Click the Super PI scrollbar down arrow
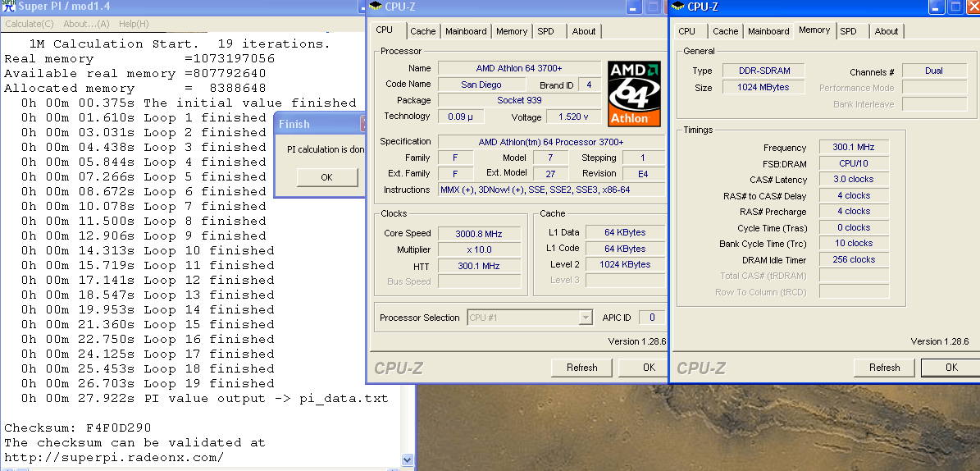 [407, 460]
